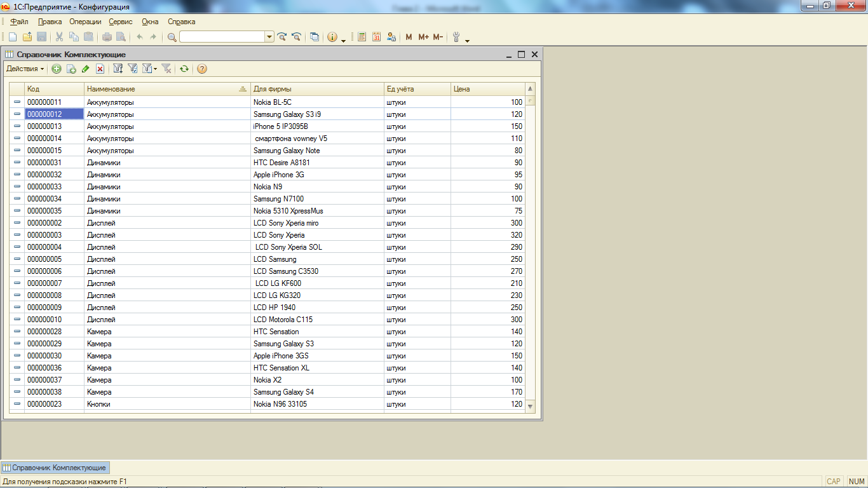The height and width of the screenshot is (488, 868).
Task: Sort by the Код column header
Action: (x=55, y=89)
